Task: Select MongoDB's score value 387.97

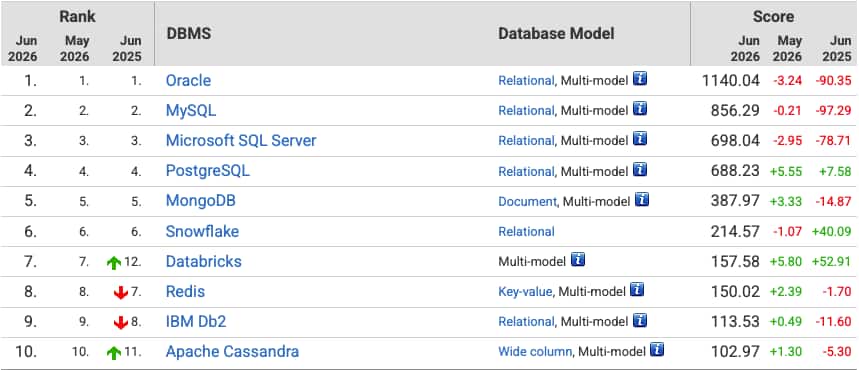Action: [x=735, y=201]
